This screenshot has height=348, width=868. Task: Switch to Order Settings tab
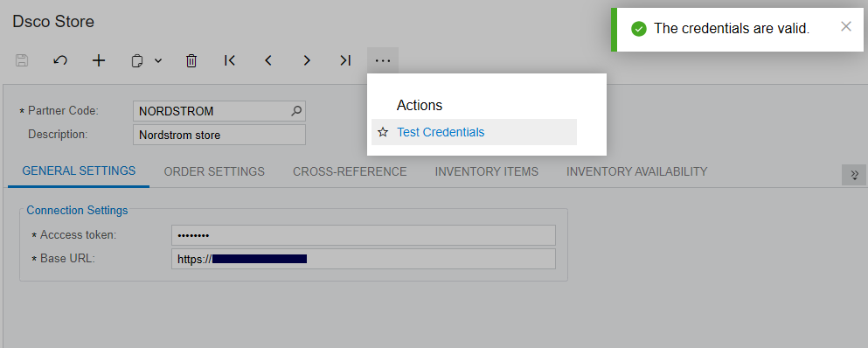pos(214,171)
